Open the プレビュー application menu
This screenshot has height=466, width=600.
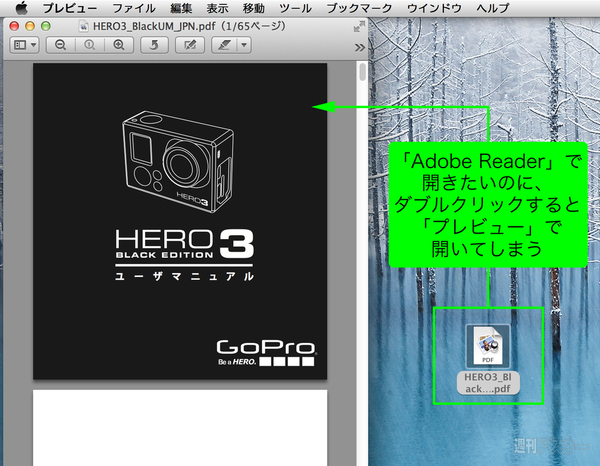(70, 8)
